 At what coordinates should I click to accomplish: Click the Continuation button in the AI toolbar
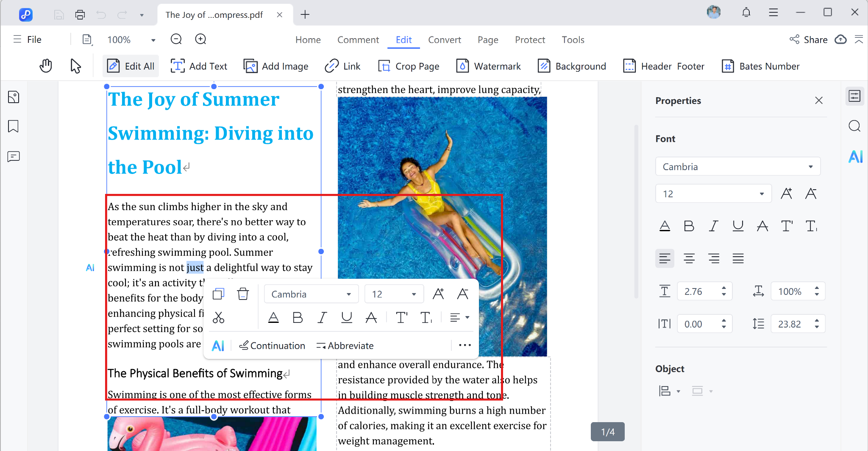pyautogui.click(x=272, y=345)
